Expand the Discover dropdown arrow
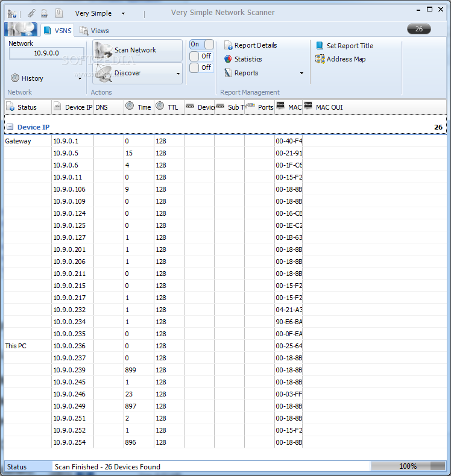Screen dimensions: 451x476 [178, 74]
